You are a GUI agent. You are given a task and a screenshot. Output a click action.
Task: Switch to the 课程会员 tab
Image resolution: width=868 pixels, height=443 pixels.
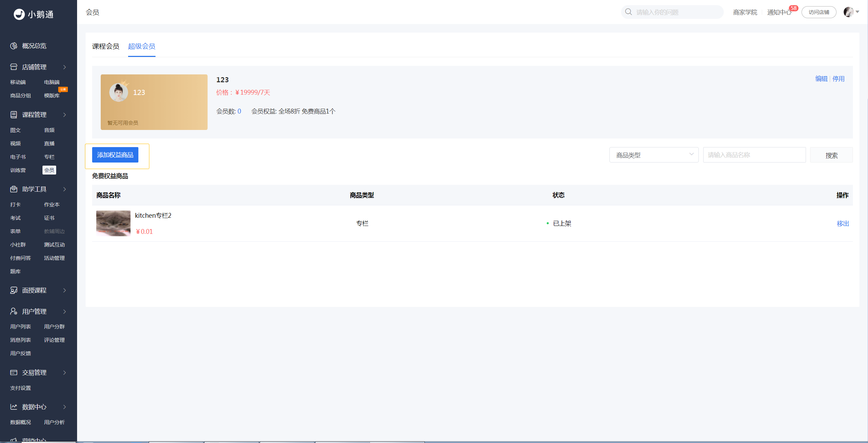point(106,46)
